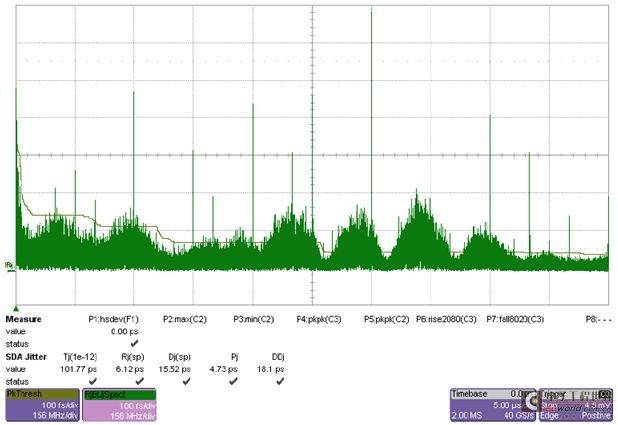Open the RjBUjSpect trace descriptor box

click(119, 405)
